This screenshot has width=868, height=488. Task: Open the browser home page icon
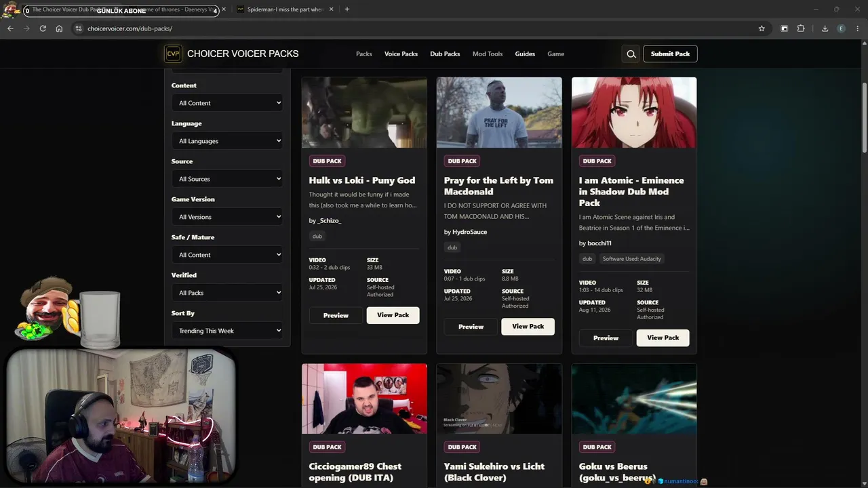click(59, 28)
